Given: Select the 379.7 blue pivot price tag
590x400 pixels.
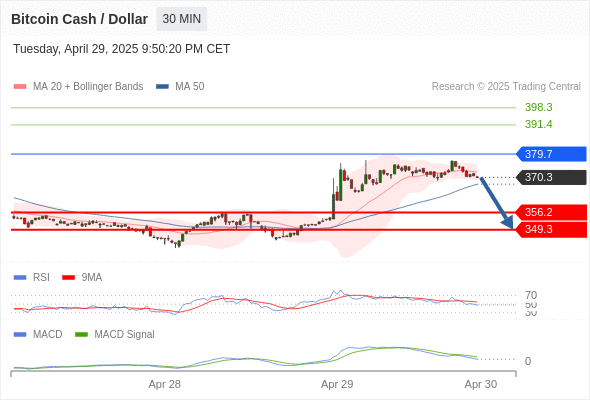Looking at the screenshot, I should (x=551, y=154).
